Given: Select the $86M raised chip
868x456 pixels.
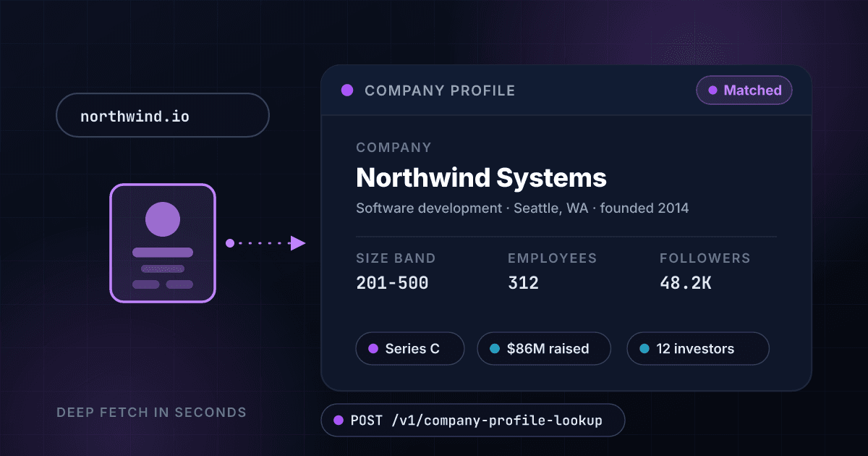Looking at the screenshot, I should 544,349.
